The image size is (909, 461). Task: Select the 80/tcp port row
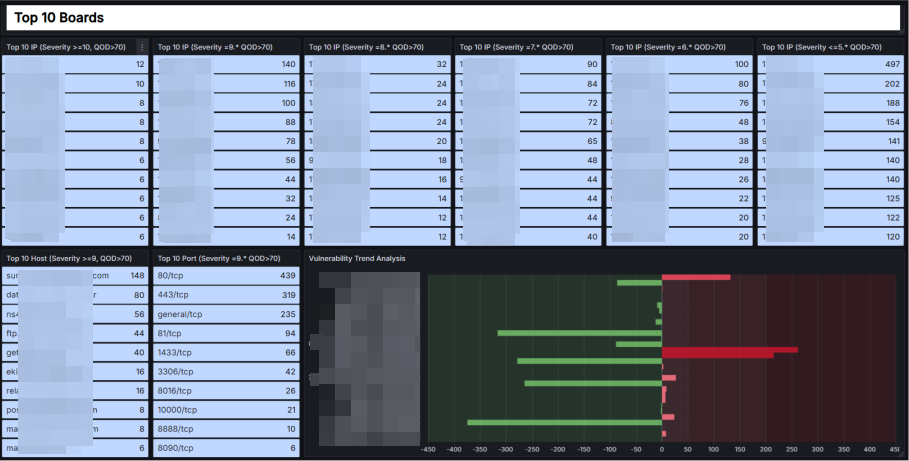point(227,275)
